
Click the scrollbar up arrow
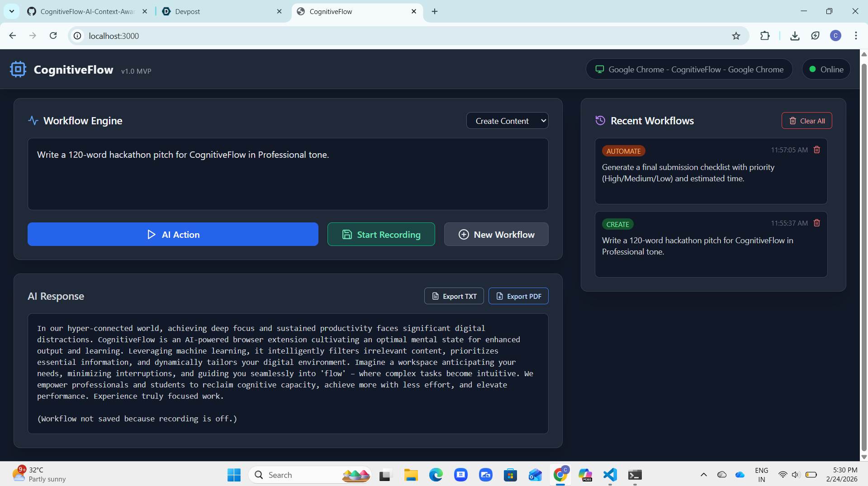(864, 54)
